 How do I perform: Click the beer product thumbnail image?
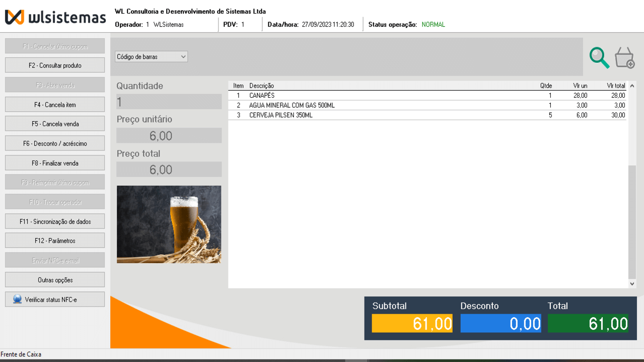click(169, 225)
